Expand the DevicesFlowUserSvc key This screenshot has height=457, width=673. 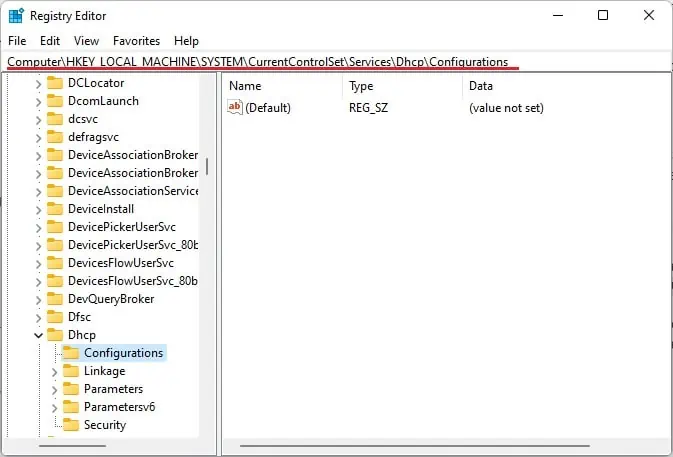(38, 264)
